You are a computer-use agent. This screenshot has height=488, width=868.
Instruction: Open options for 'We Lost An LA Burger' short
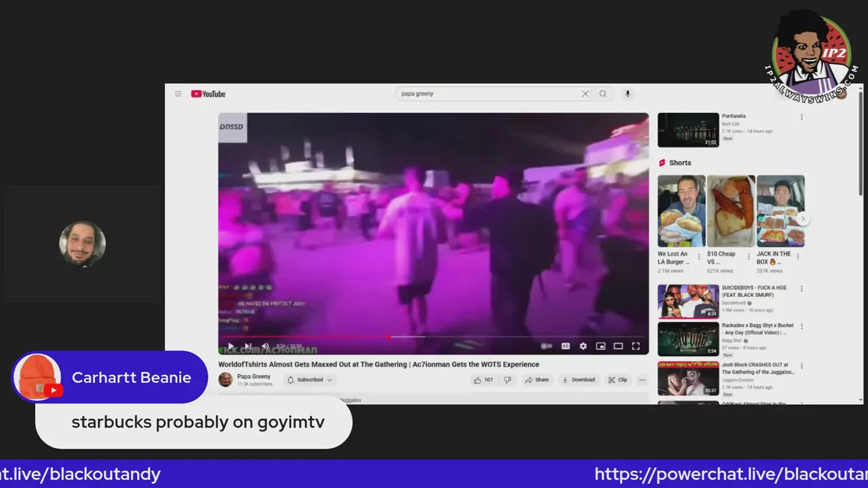[699, 257]
